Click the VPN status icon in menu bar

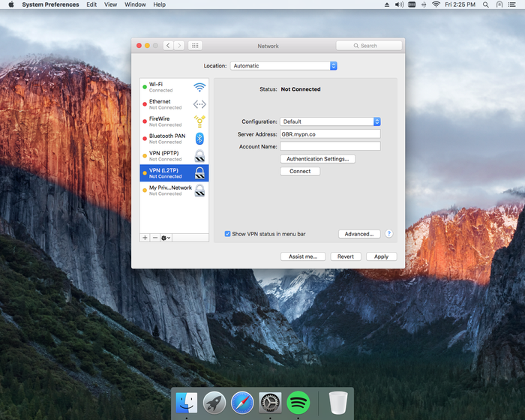click(412, 4)
